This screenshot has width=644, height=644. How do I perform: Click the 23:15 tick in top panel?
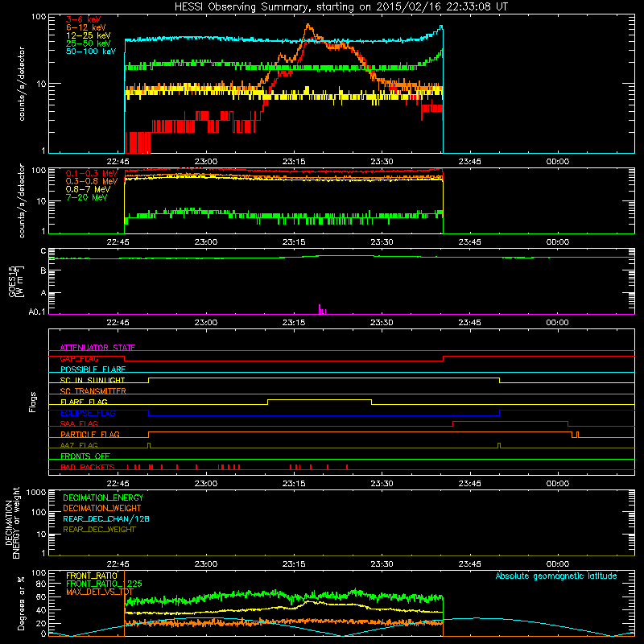coord(294,162)
